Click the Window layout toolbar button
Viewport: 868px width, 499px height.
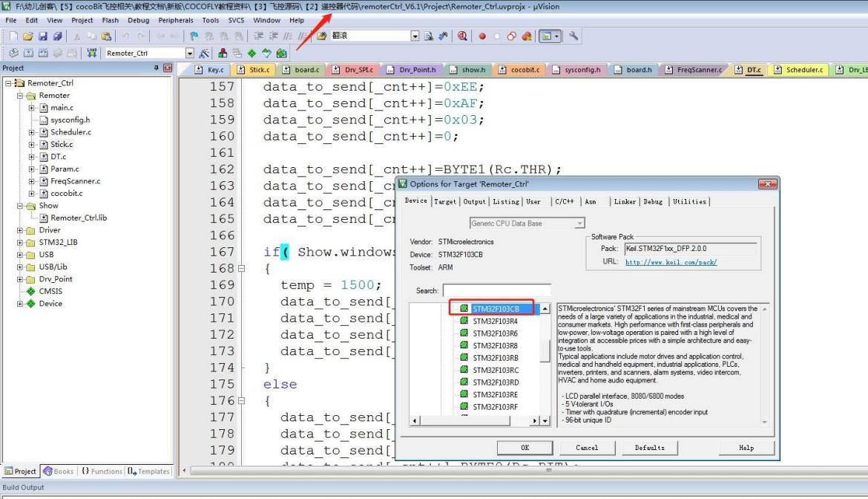coord(550,36)
